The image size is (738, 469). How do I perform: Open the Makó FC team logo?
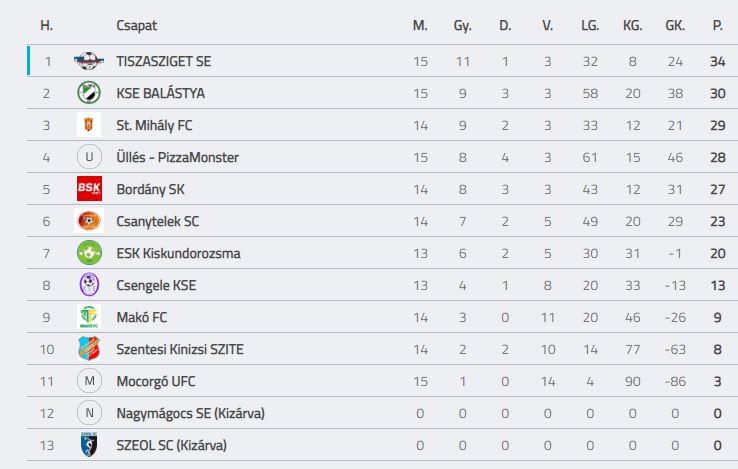point(89,317)
